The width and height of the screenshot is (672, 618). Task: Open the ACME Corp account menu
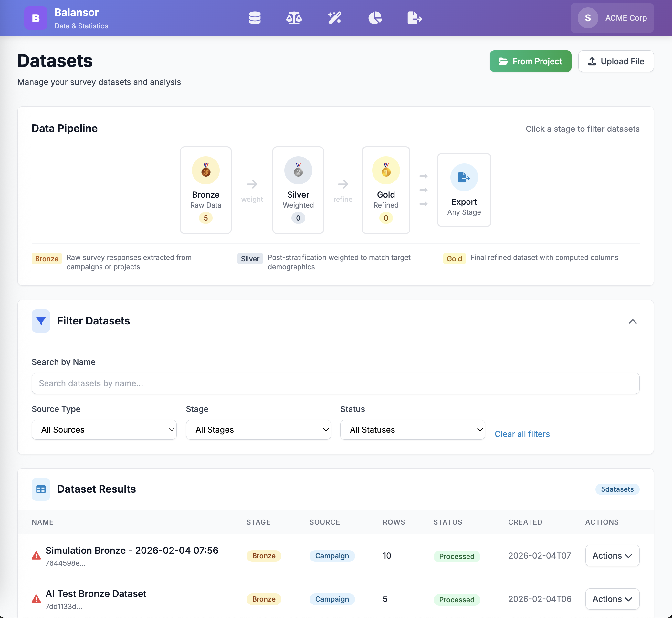[x=612, y=18]
